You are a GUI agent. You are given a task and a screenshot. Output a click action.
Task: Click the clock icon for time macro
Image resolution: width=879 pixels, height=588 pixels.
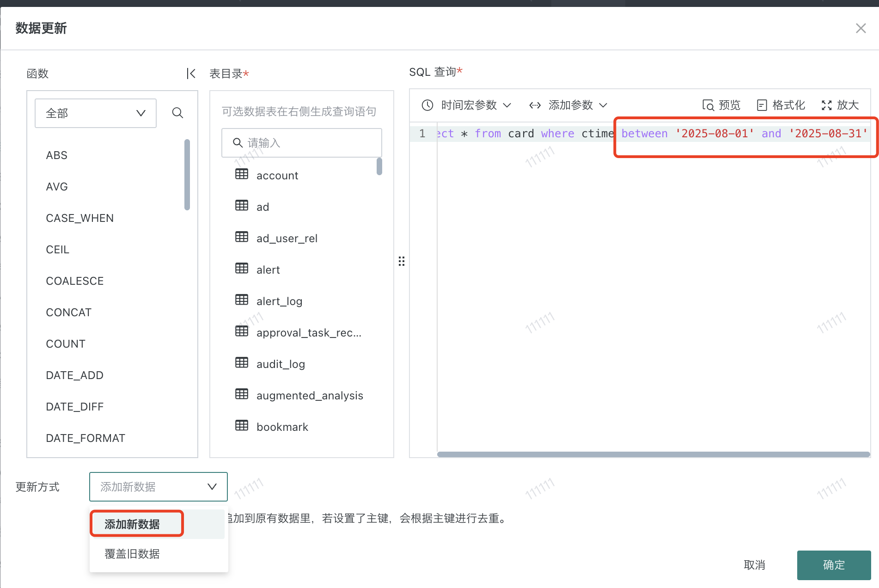pyautogui.click(x=427, y=105)
